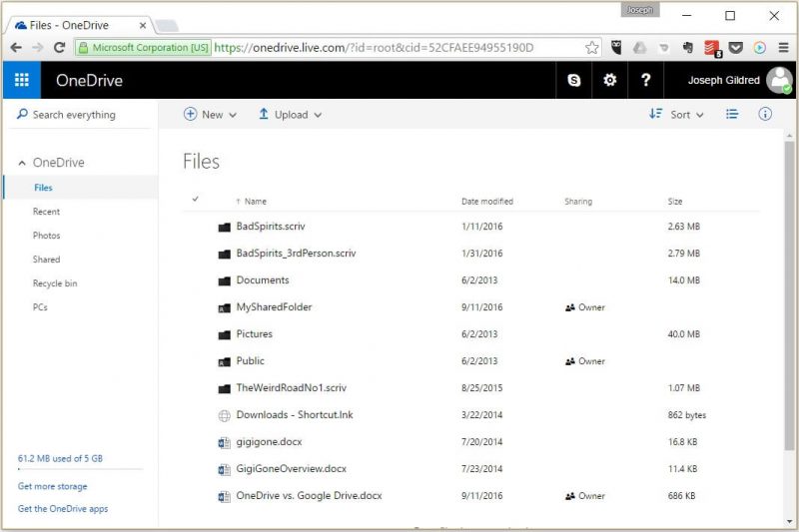This screenshot has width=799, height=532.
Task: Click Owner sharing status for Public
Action: pyautogui.click(x=585, y=361)
